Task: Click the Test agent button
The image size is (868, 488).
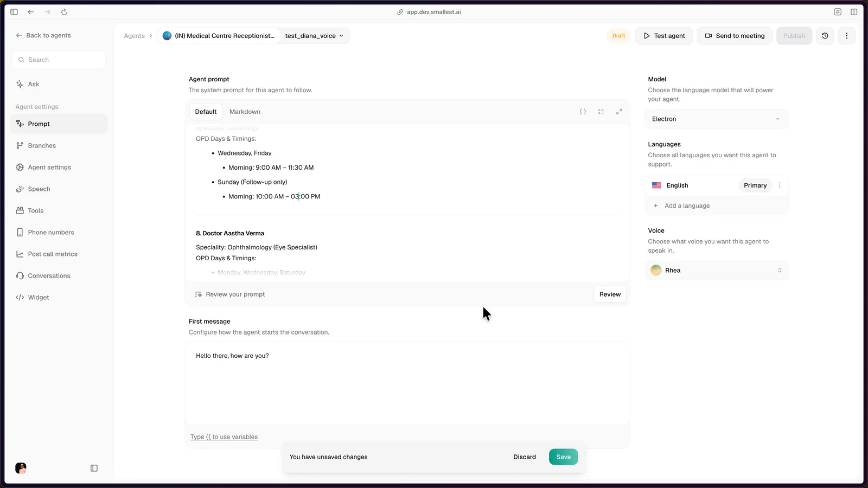Action: (664, 36)
